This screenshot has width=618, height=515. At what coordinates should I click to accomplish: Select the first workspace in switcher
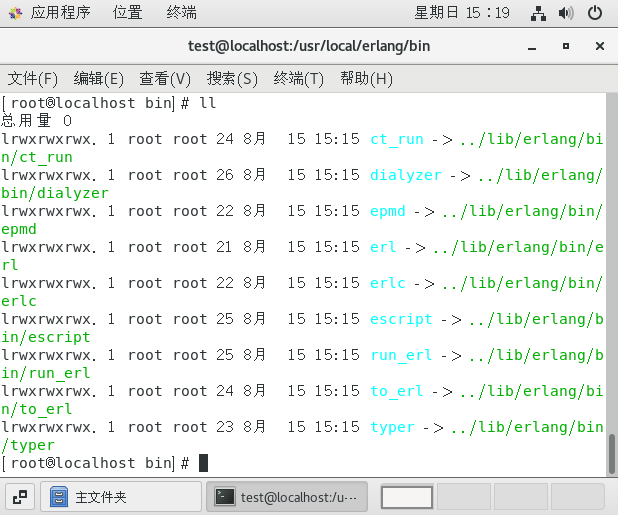[x=407, y=497]
